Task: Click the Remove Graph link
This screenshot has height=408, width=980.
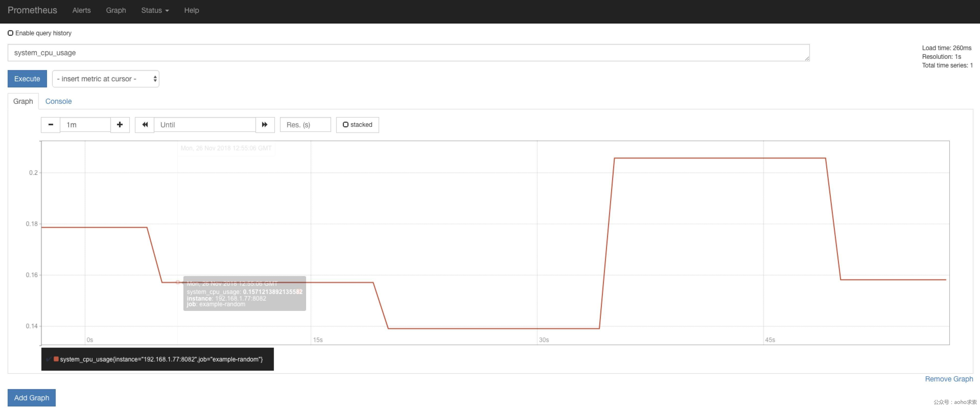Action: point(949,379)
